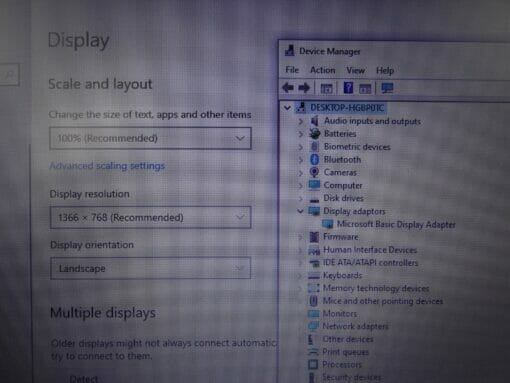510x383 pixels.
Task: Open the Help menu in Device Manager
Action: (385, 70)
